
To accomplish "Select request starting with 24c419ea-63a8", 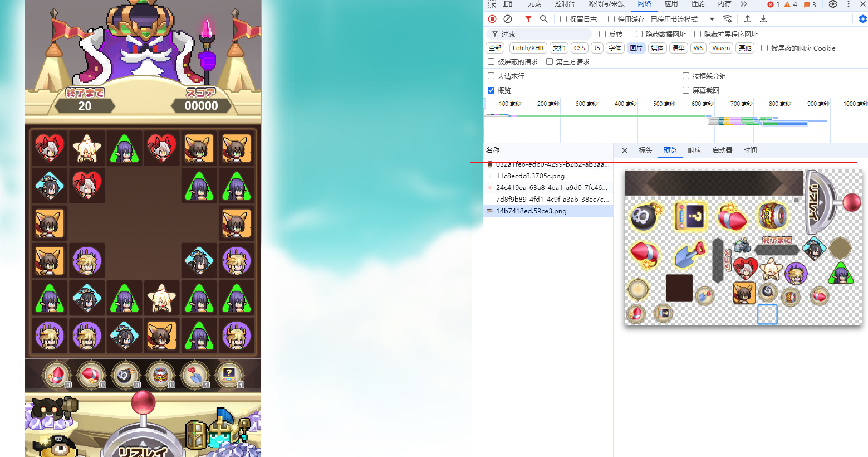I will pyautogui.click(x=548, y=188).
